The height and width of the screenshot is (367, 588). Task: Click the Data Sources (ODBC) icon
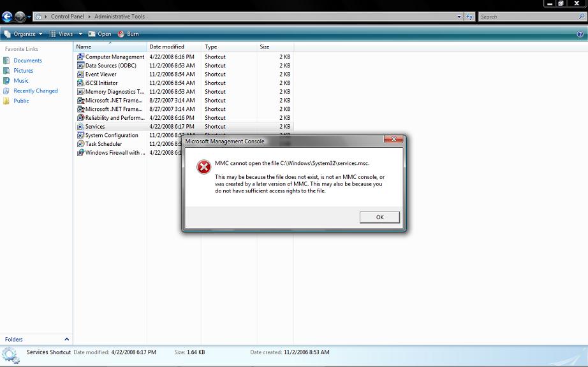(80, 65)
